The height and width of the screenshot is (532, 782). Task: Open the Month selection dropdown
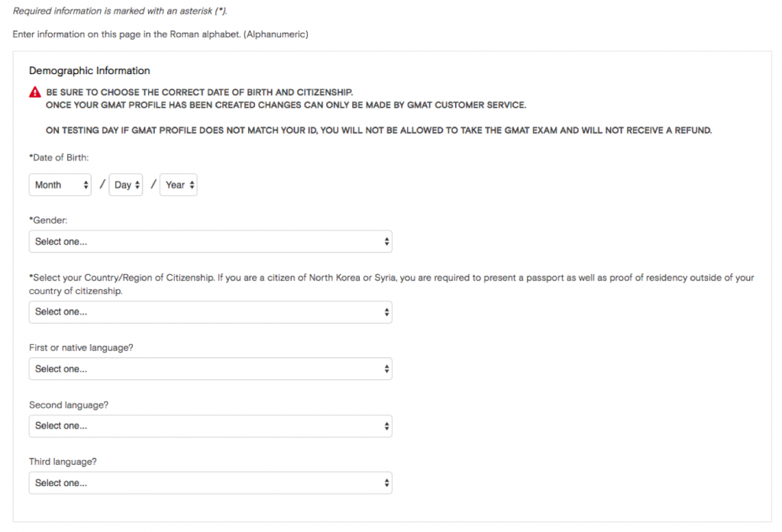[x=60, y=185]
